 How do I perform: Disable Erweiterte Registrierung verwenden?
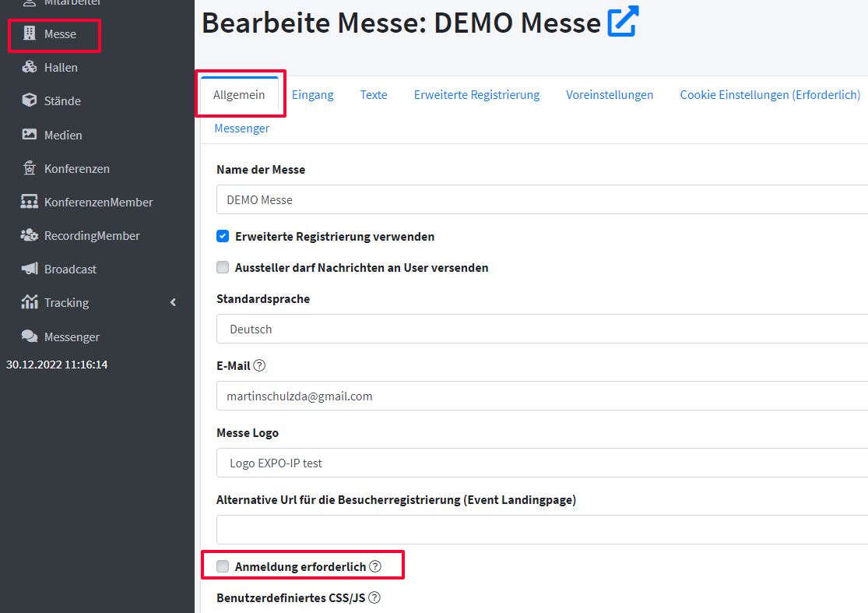(223, 235)
